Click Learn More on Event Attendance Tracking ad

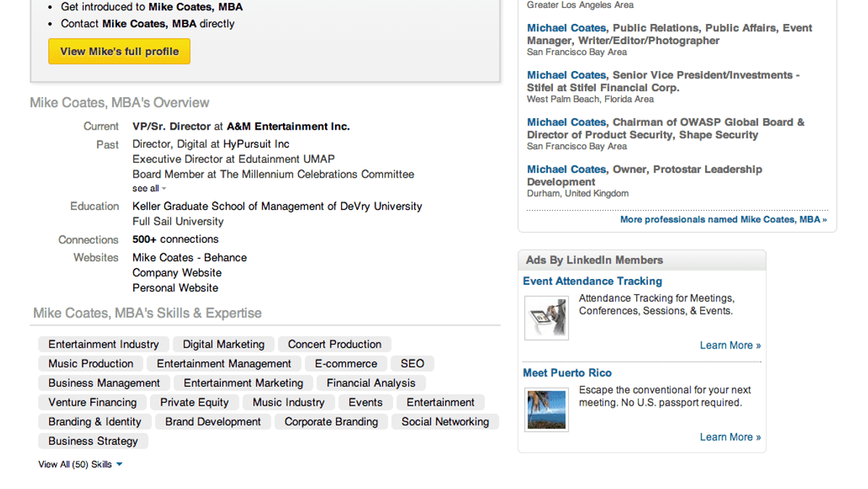(730, 345)
